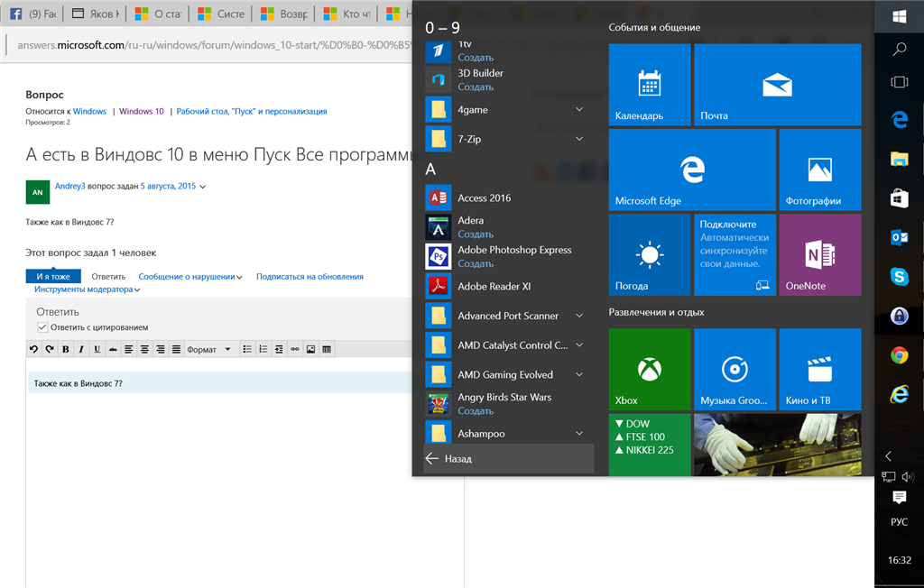
Task: Switch to the 'Кто чт' browser tab
Action: 347,14
